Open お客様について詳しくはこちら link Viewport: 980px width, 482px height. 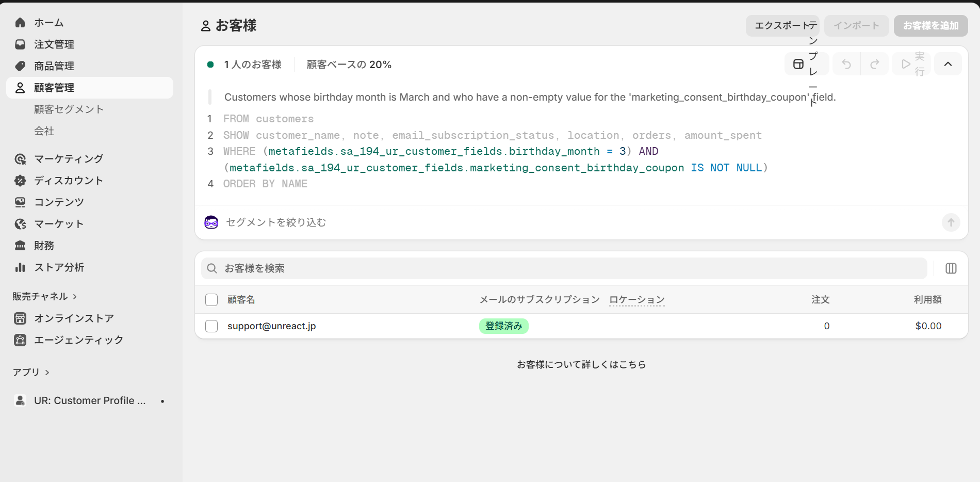(581, 365)
